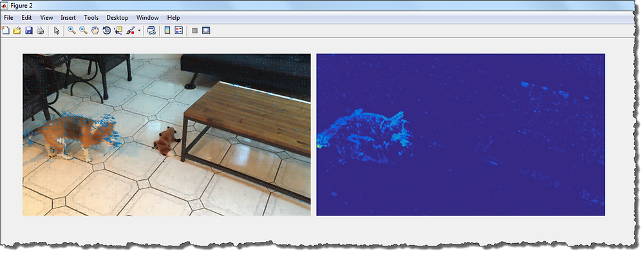Viewport: 644px width, 254px height.
Task: Click the MATLAB icon in title bar
Action: click(5, 5)
